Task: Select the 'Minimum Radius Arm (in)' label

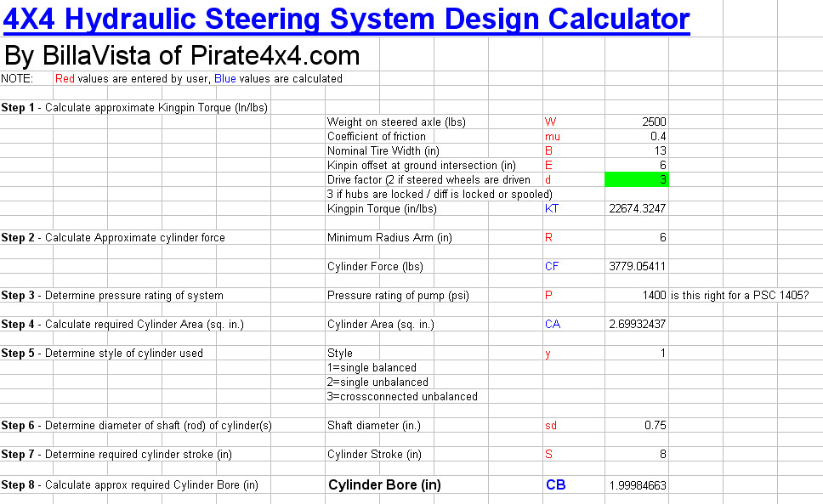Action: tap(389, 238)
